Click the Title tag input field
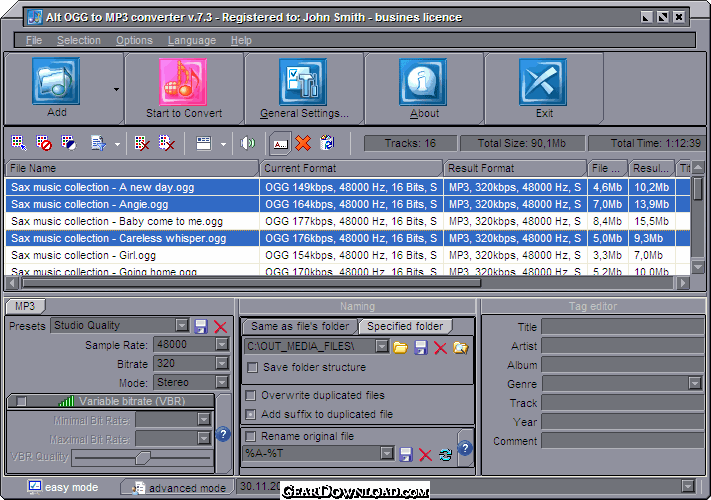Image resolution: width=711 pixels, height=500 pixels. point(622,326)
